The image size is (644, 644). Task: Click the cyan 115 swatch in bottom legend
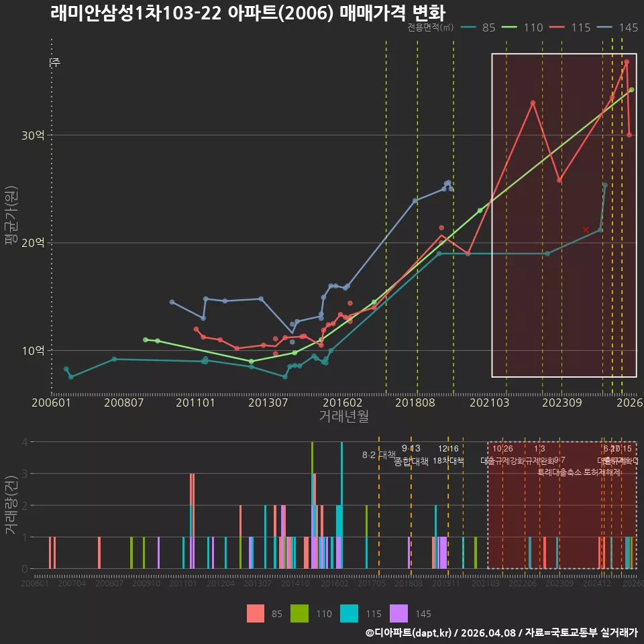pos(349,614)
